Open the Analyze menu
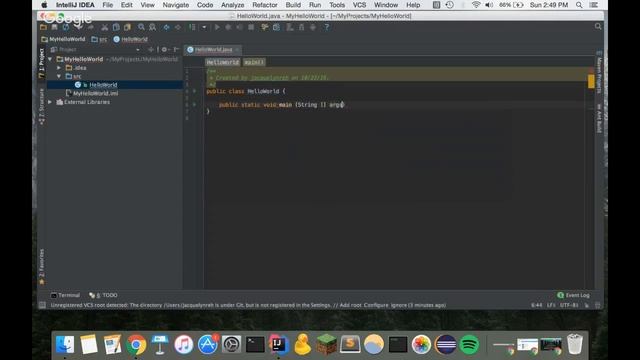 (232, 5)
